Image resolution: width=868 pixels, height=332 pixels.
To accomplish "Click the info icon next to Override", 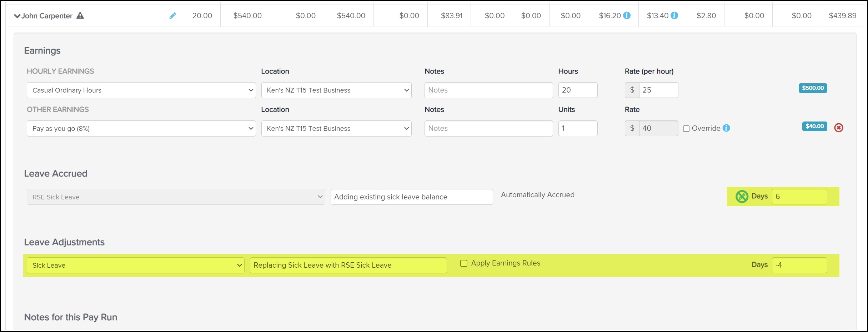I will 726,128.
